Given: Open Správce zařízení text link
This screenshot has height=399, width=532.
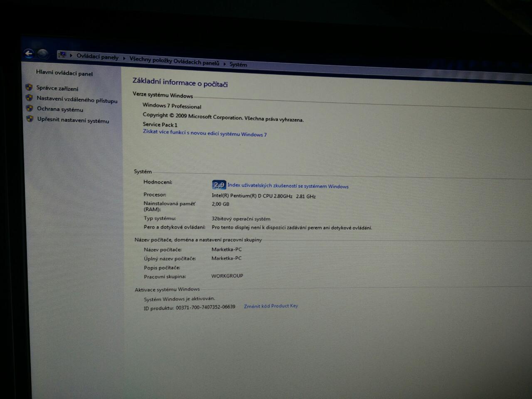Looking at the screenshot, I should (57, 88).
